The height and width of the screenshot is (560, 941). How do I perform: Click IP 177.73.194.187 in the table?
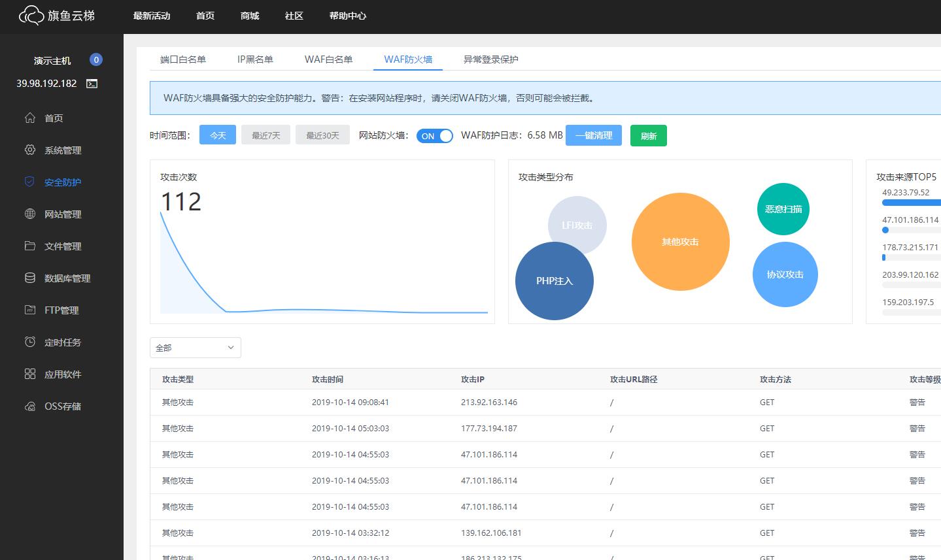coord(489,429)
